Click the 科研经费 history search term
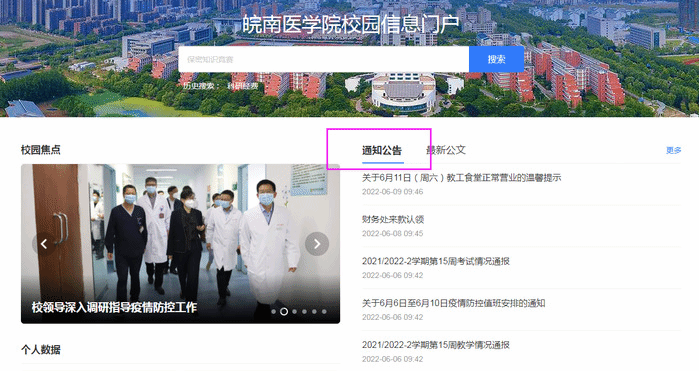This screenshot has height=371, width=699. click(x=243, y=86)
